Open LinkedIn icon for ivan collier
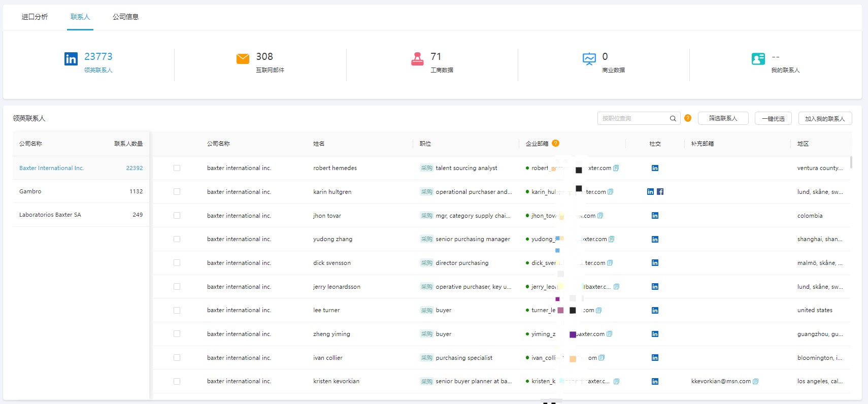The height and width of the screenshot is (404, 868). point(655,358)
